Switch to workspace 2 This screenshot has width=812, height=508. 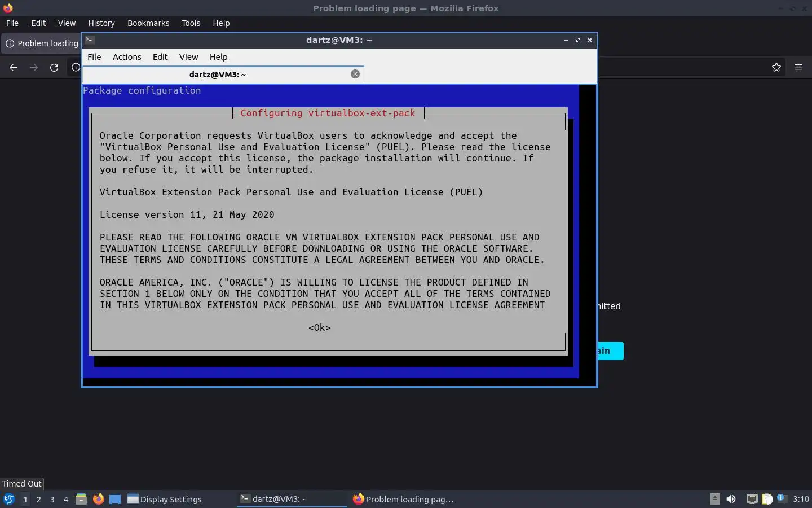tap(38, 499)
